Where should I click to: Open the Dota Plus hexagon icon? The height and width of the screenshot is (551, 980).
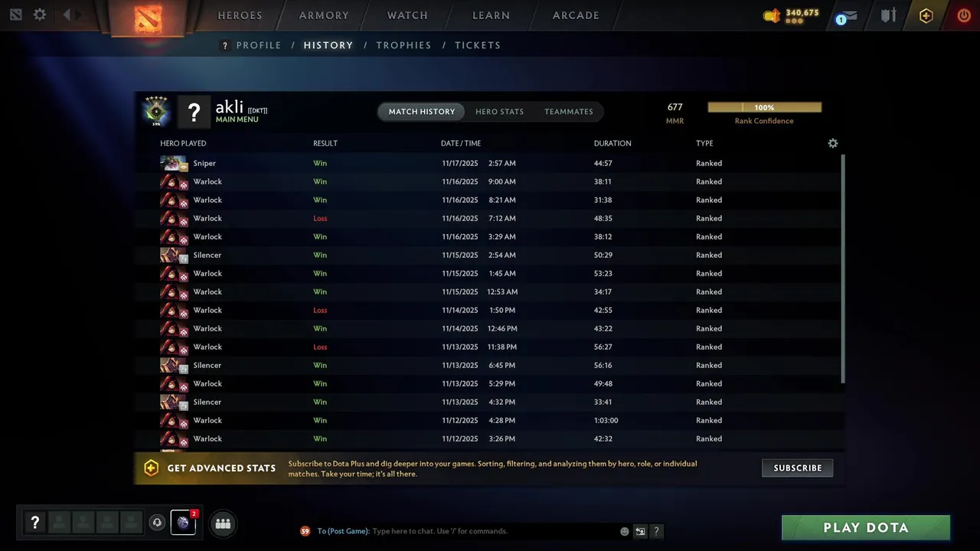926,15
